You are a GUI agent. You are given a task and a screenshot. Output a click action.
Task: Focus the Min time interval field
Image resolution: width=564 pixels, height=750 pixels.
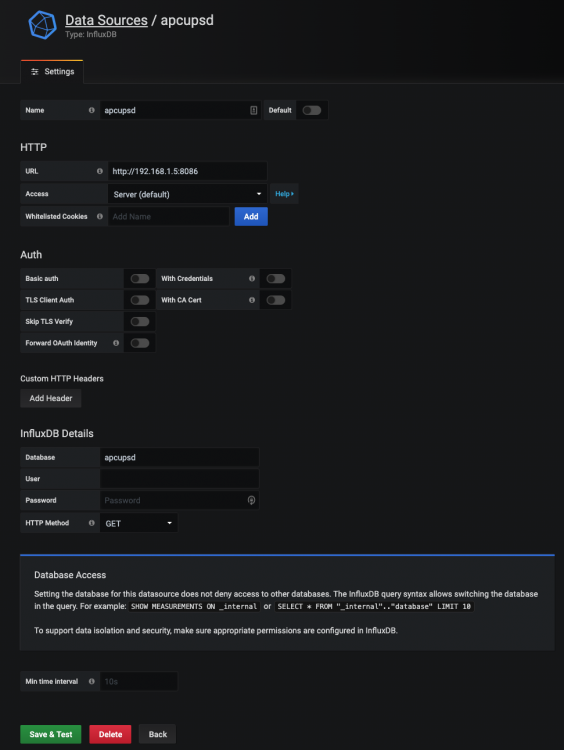pos(139,681)
